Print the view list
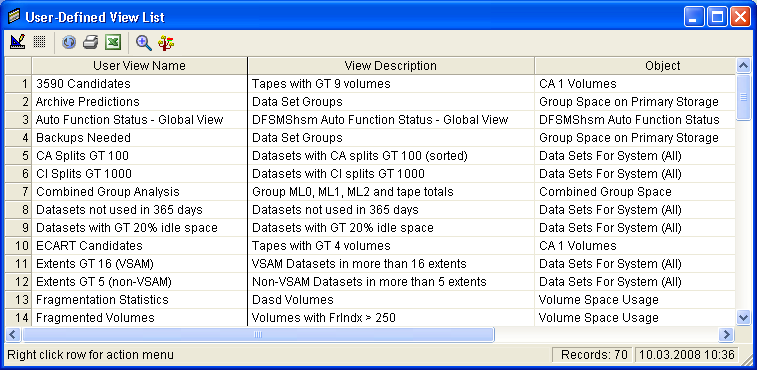This screenshot has width=757, height=370. point(90,43)
